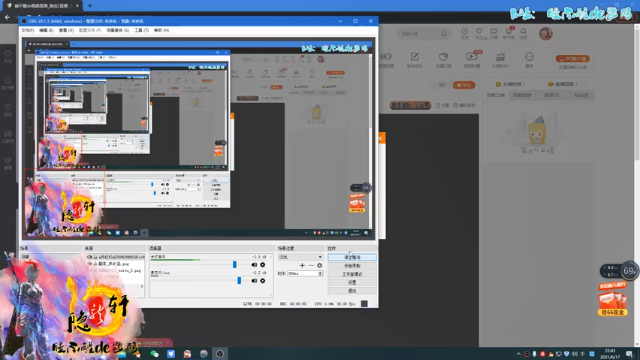Screen dimensions: 640x360
Task: Expand the system tray hidden icons arrow
Action: click(518, 354)
